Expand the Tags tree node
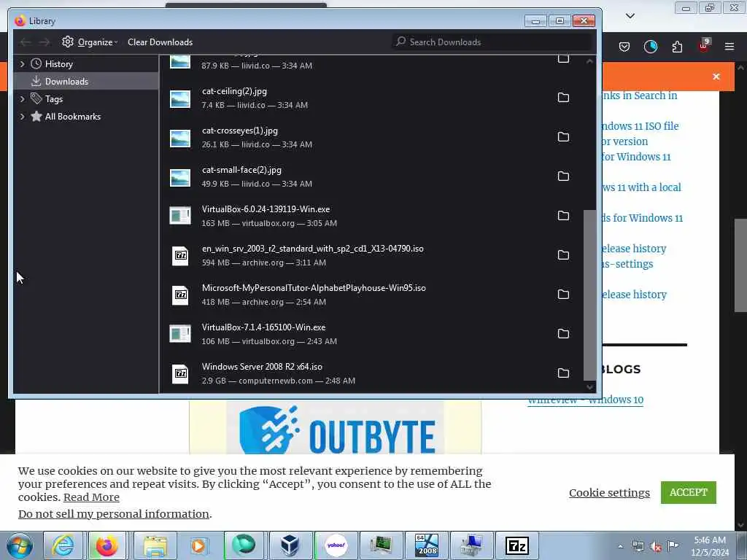This screenshot has height=560, width=747. pos(22,99)
